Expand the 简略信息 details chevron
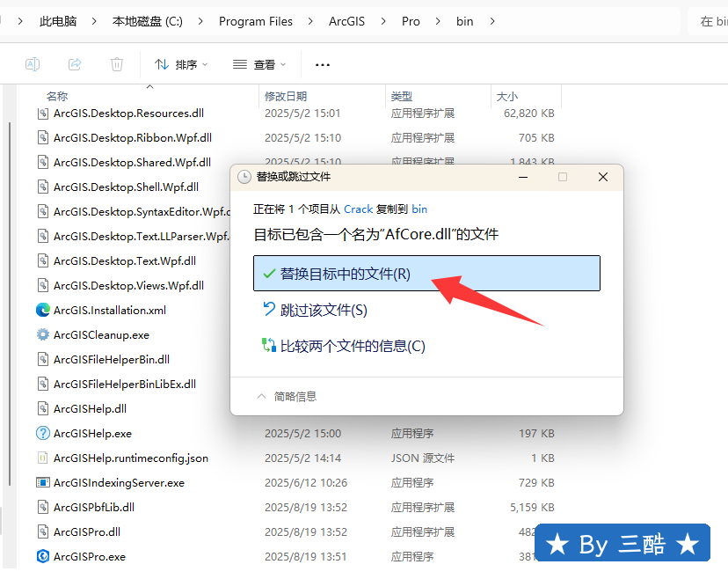 pyautogui.click(x=261, y=396)
